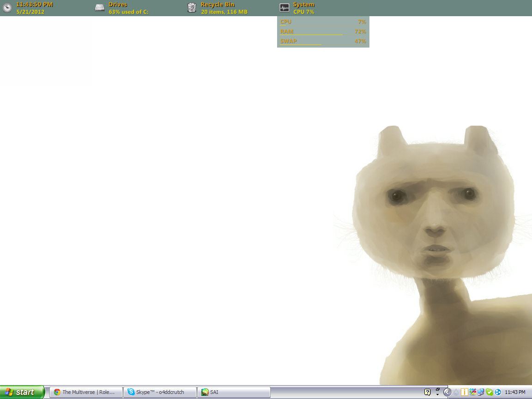Click the 'Drives' title in top bar
Image resolution: width=532 pixels, height=399 pixels.
pyautogui.click(x=118, y=5)
